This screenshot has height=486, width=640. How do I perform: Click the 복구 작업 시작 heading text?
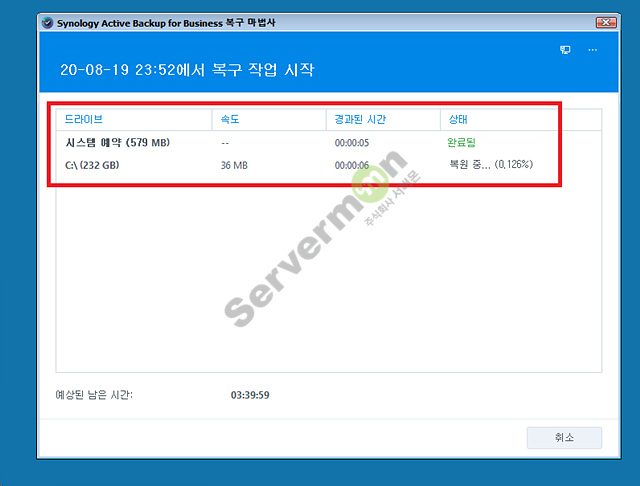[x=263, y=70]
